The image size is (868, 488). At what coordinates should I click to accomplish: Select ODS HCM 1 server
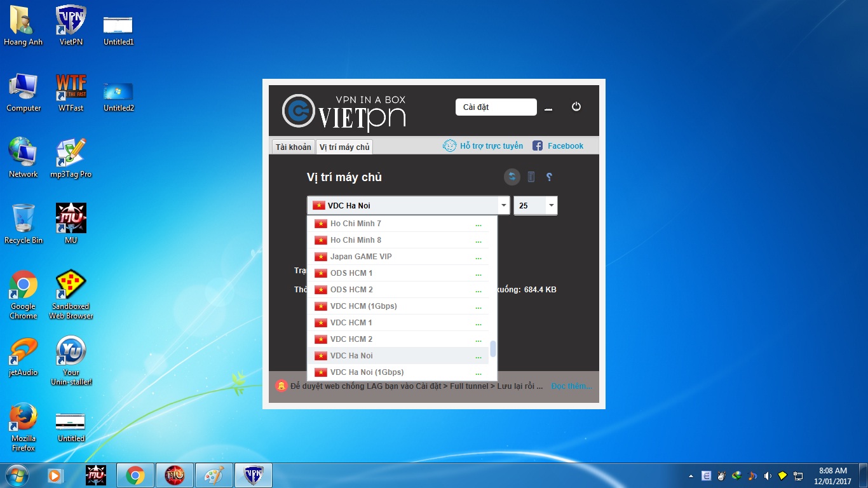tap(398, 273)
